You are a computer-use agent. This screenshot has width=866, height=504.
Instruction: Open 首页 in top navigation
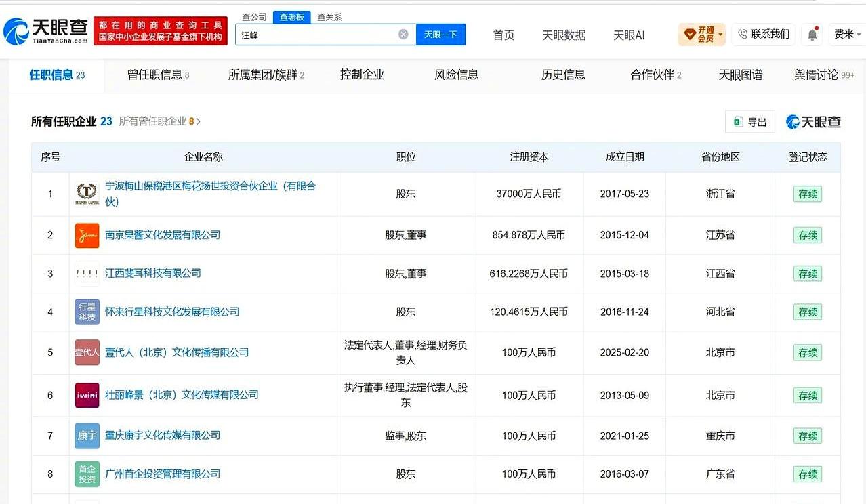[x=503, y=35]
